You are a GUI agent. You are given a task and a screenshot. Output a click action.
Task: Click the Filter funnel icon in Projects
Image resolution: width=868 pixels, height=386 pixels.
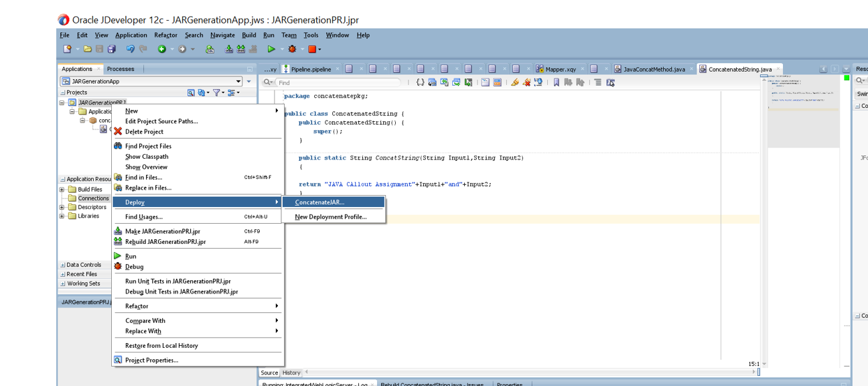click(216, 92)
